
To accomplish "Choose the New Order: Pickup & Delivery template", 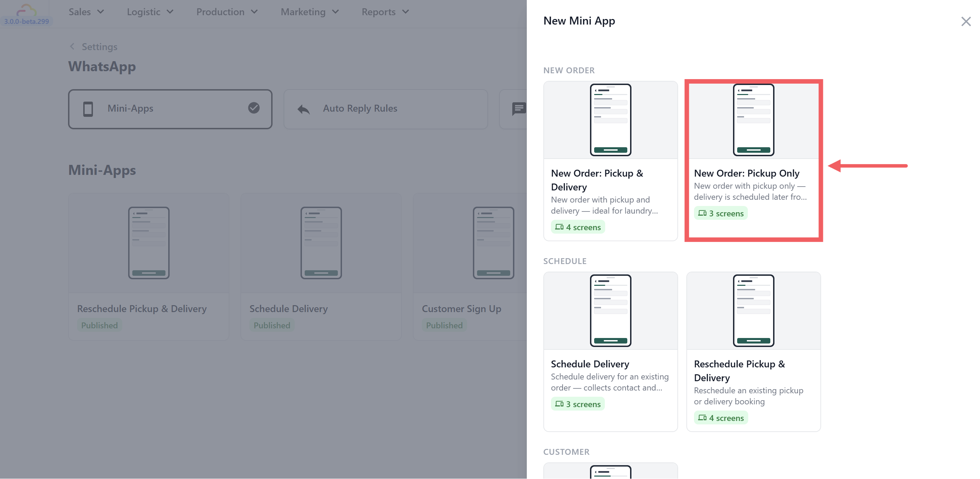I will click(x=610, y=161).
